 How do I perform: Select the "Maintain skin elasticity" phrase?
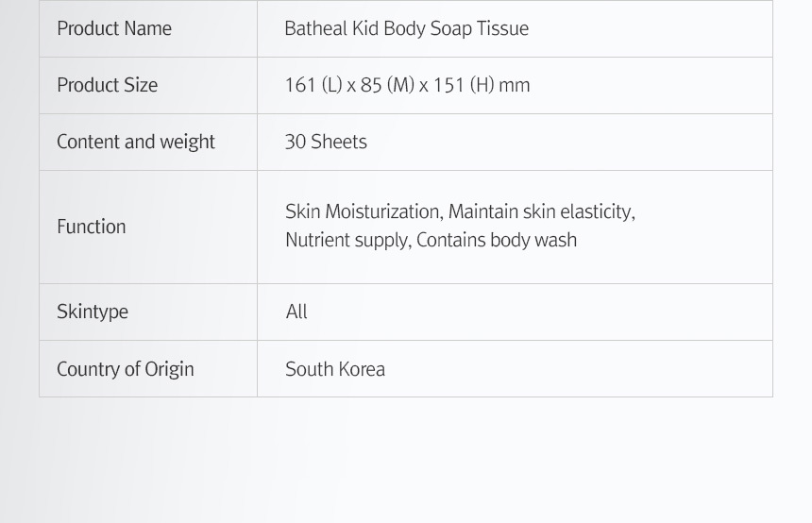pyautogui.click(x=540, y=211)
